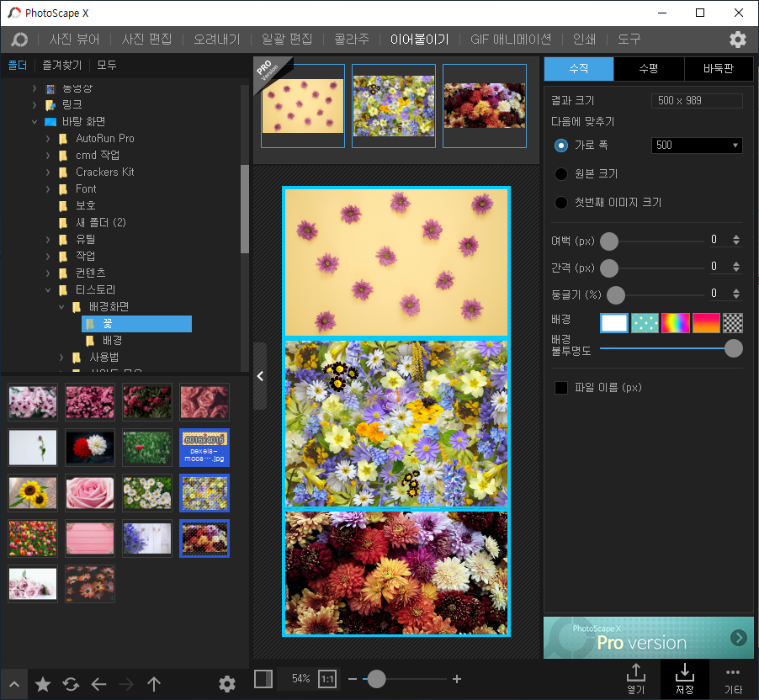Screen dimensions: 759x700
Task: Select transparent checkered background swatch
Action: [732, 323]
